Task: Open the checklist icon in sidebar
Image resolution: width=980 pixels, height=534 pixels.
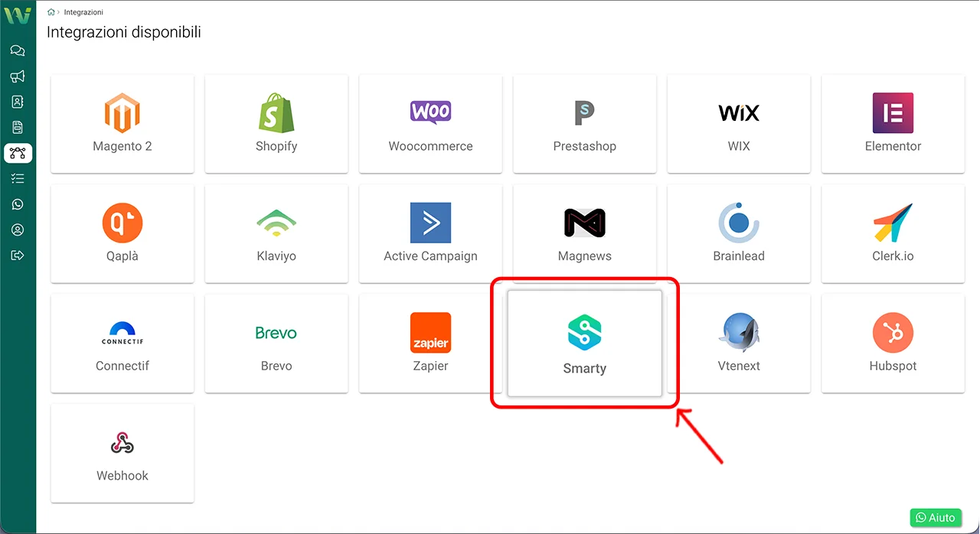Action: point(18,178)
